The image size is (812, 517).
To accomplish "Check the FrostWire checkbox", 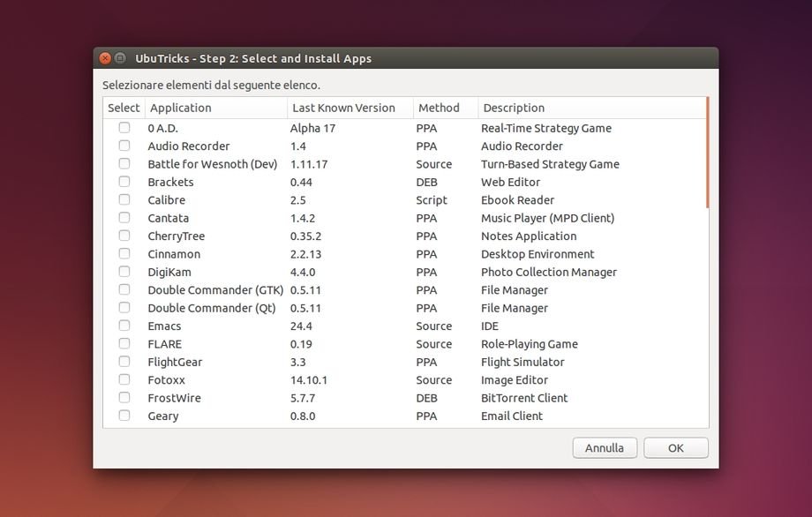I will [x=124, y=398].
